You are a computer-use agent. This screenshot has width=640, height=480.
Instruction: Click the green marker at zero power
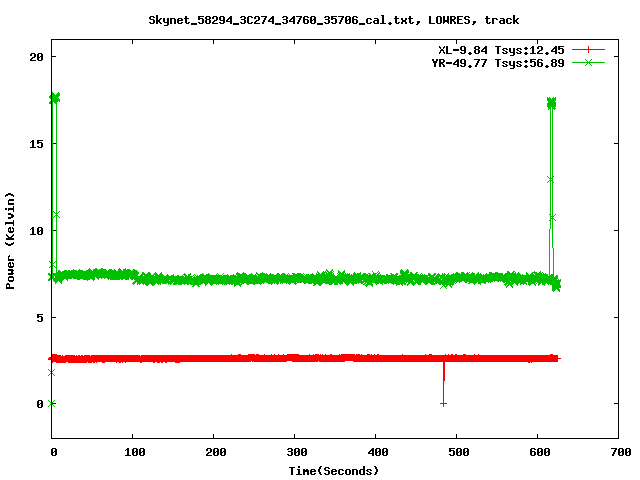pyautogui.click(x=51, y=404)
